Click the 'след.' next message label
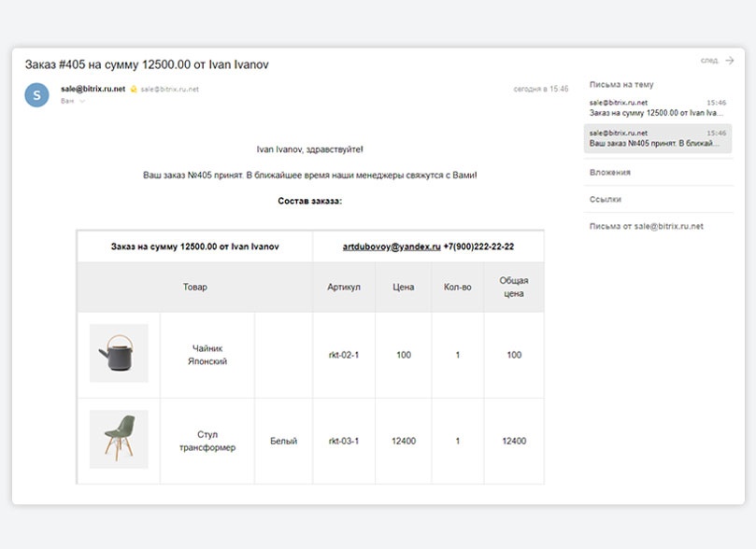756x549 pixels. click(x=708, y=61)
